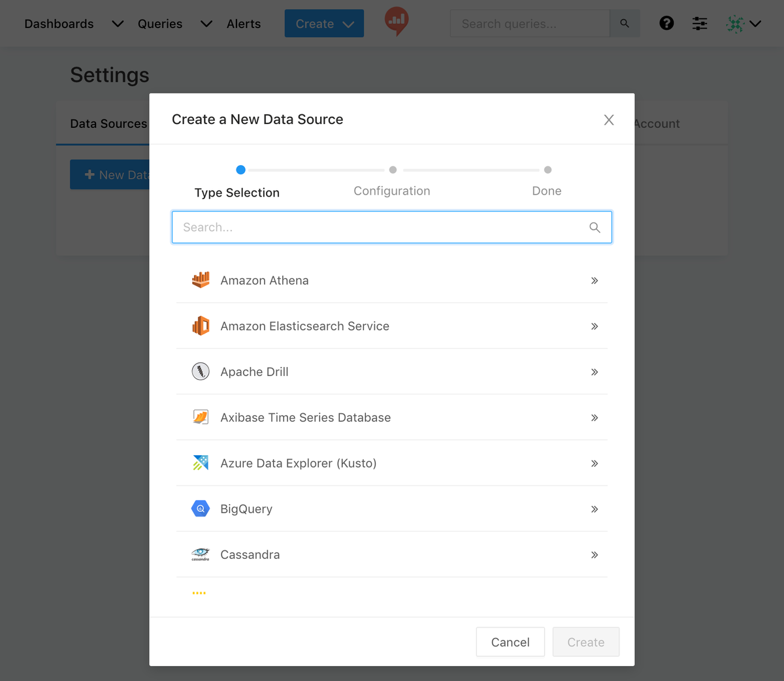Select Axibase Time Series Database
This screenshot has height=681, width=784.
click(x=392, y=417)
